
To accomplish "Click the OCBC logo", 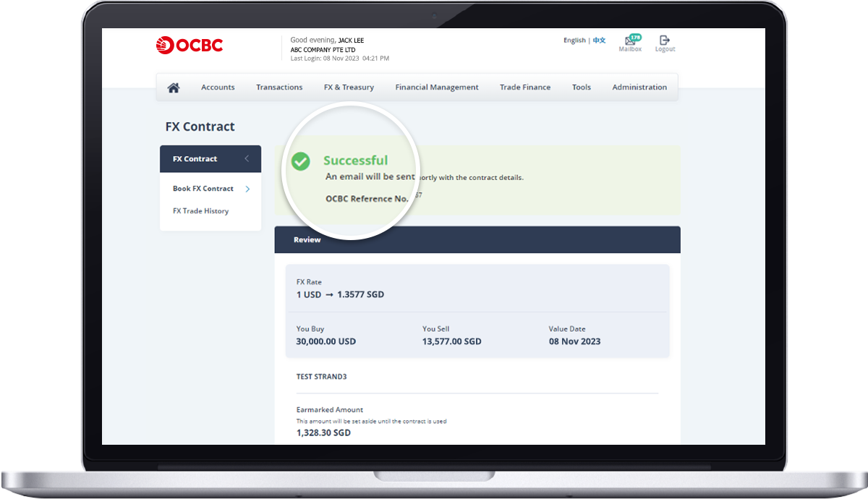I will coord(190,46).
